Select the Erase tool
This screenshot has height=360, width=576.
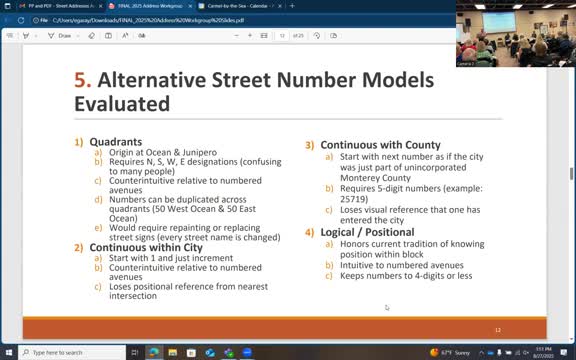click(91, 36)
